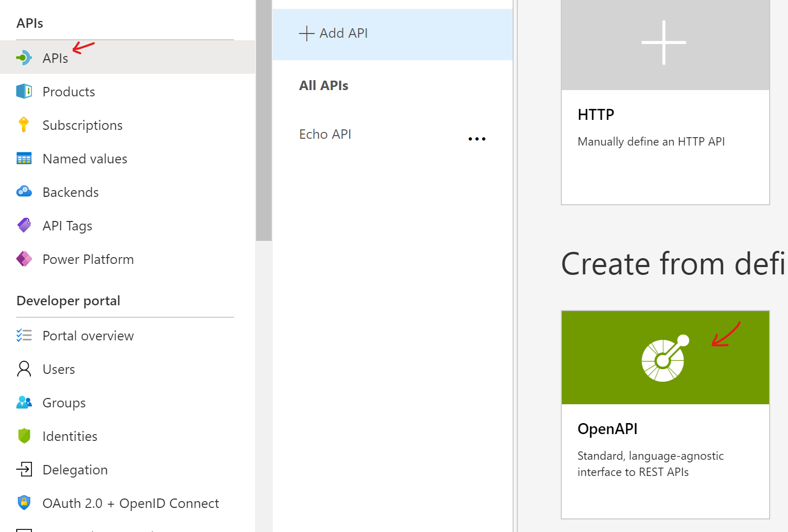The height and width of the screenshot is (532, 788).
Task: Click the 'APIs' section heading at top
Action: (x=30, y=23)
